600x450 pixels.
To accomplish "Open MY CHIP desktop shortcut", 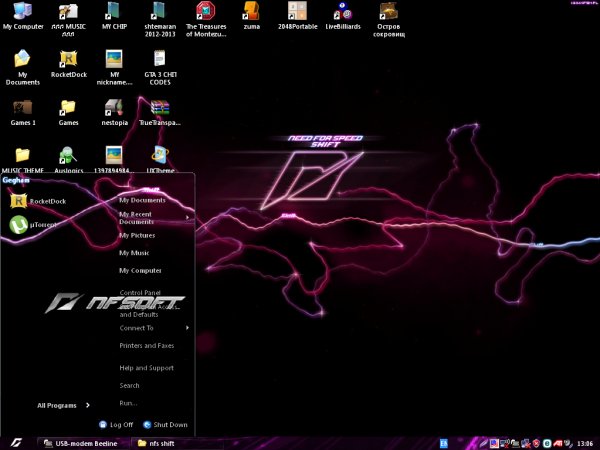I will (114, 15).
